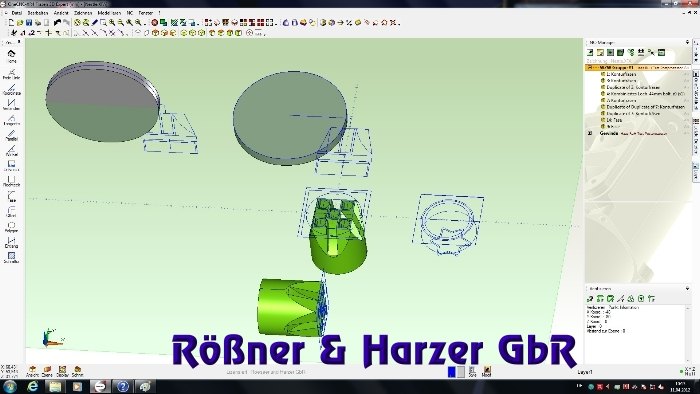Open the Ansicht button in bottom bar
700x394 pixels.
pyautogui.click(x=33, y=371)
